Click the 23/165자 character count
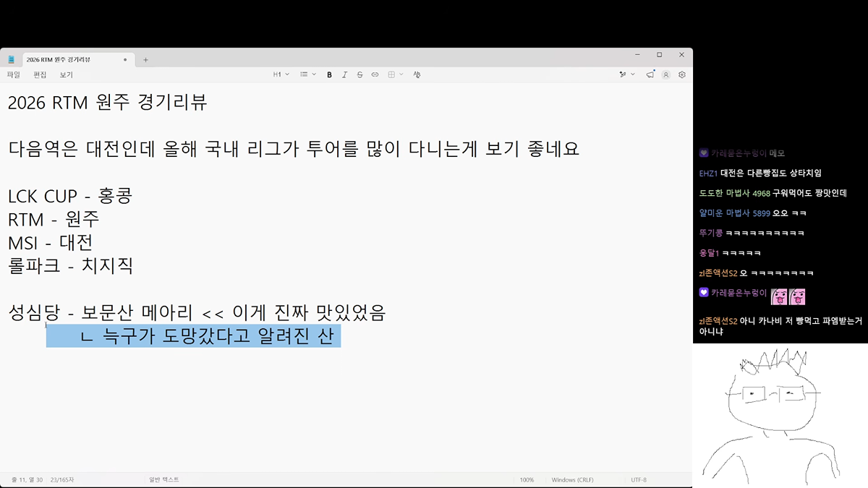Viewport: 868px width, 488px height. [62, 480]
